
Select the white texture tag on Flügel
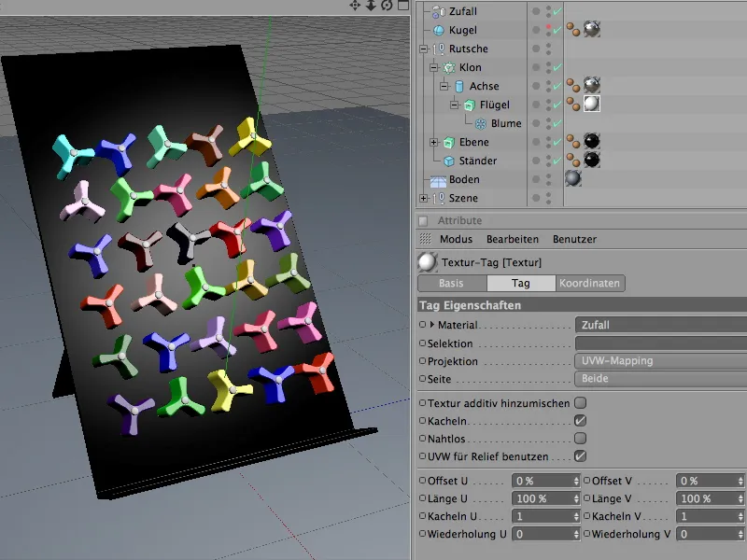point(592,105)
